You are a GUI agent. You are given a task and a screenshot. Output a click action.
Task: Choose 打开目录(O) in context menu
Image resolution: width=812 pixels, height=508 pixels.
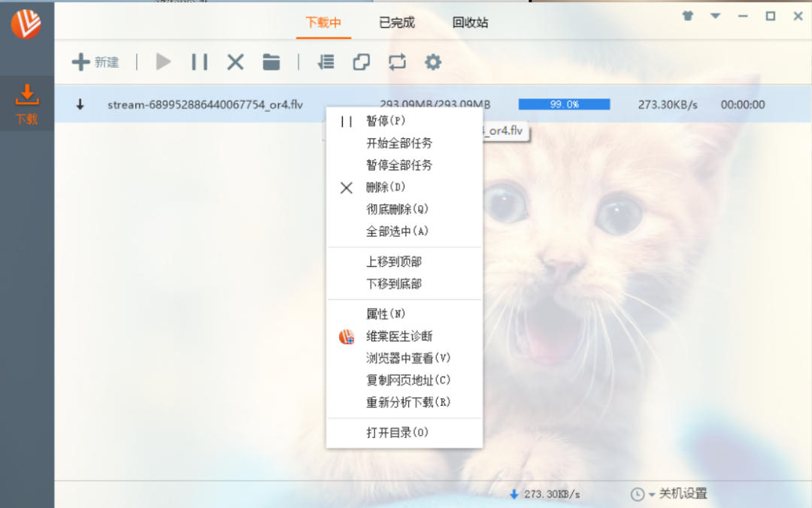point(404,432)
